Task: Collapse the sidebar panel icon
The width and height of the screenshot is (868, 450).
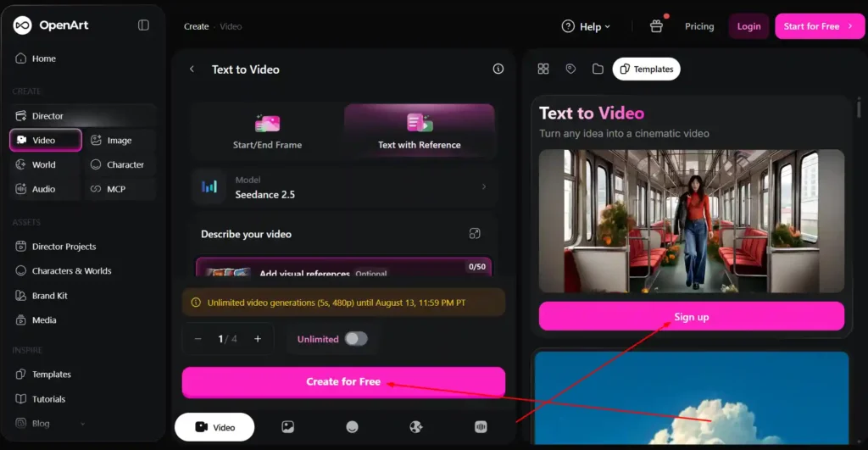Action: (143, 25)
